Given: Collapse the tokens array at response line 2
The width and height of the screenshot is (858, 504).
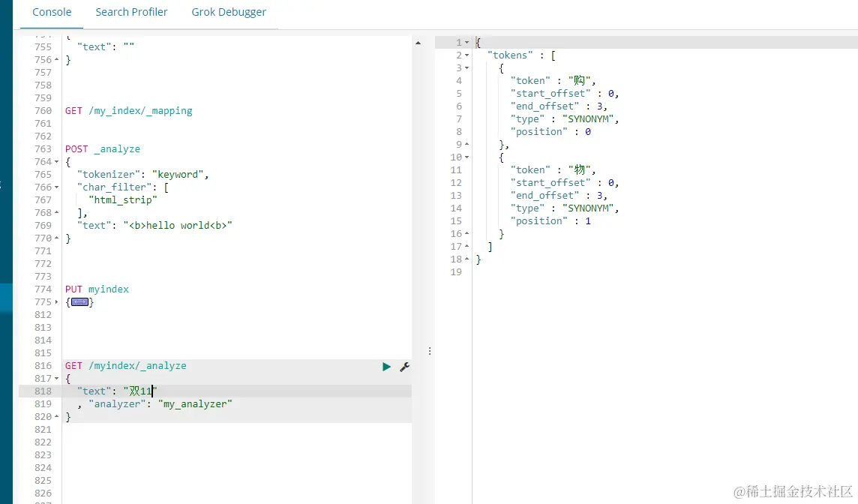Looking at the screenshot, I should click(x=466, y=55).
